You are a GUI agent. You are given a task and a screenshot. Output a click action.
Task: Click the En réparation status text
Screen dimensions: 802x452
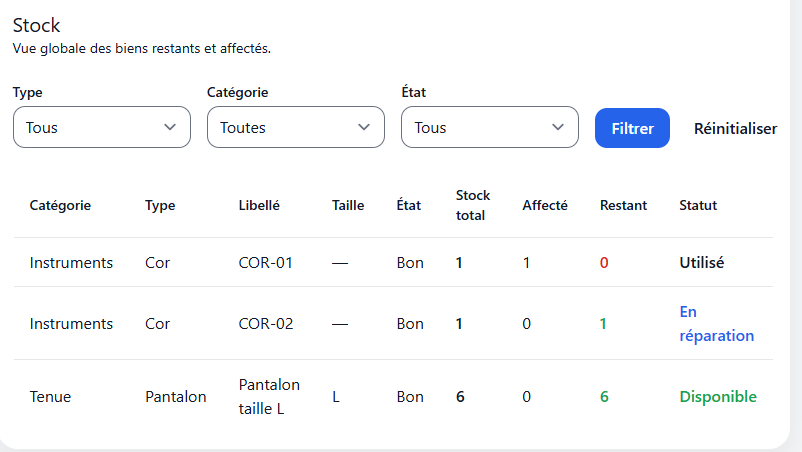point(717,324)
